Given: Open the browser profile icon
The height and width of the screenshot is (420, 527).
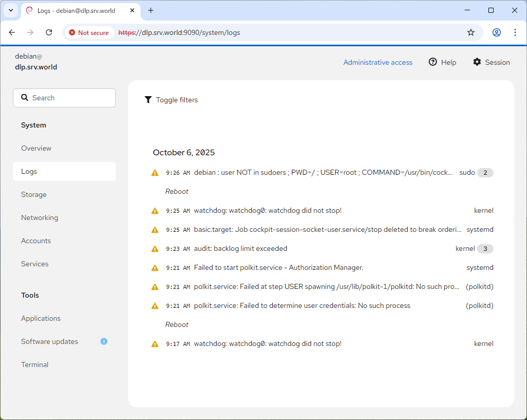Looking at the screenshot, I should [496, 32].
